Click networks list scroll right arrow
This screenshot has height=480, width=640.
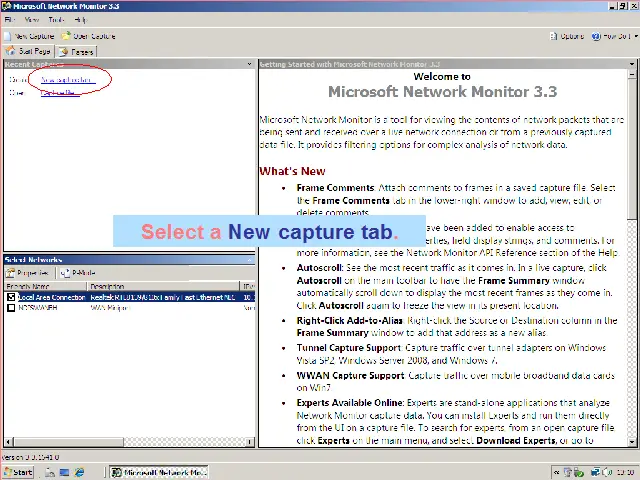[250, 442]
